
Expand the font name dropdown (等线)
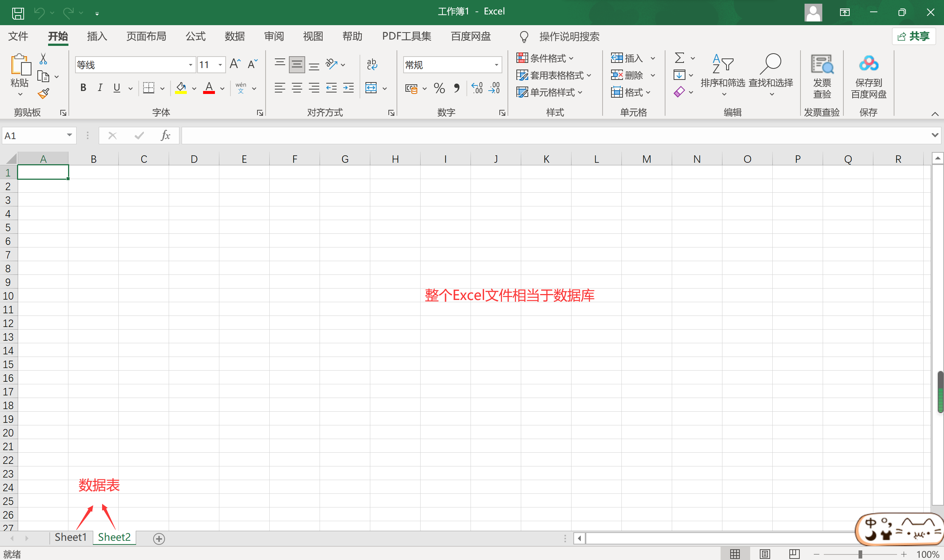pos(191,65)
